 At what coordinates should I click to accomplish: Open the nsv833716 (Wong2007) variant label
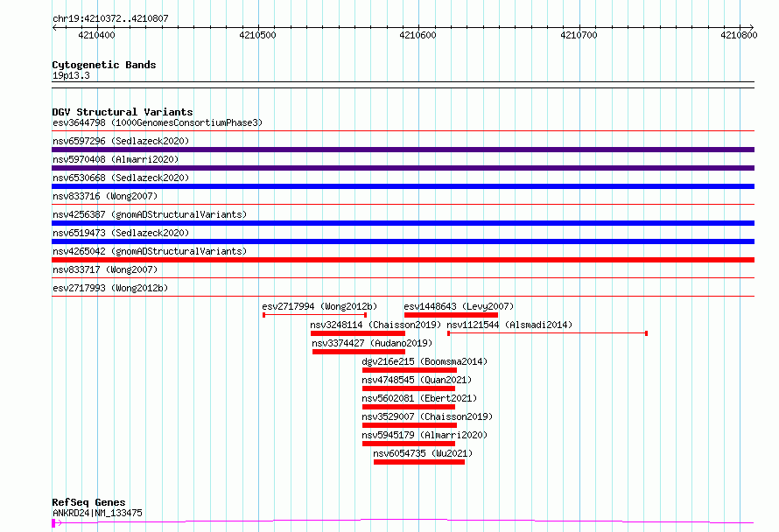(x=105, y=196)
